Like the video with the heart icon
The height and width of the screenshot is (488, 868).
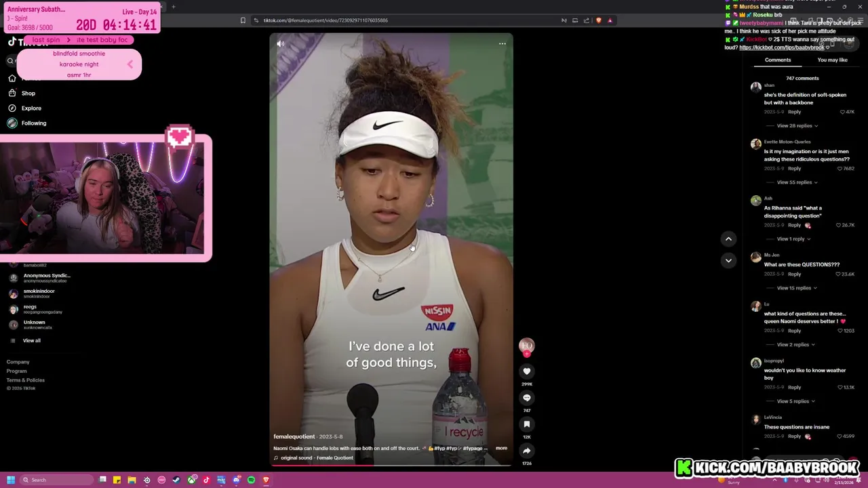tap(526, 371)
